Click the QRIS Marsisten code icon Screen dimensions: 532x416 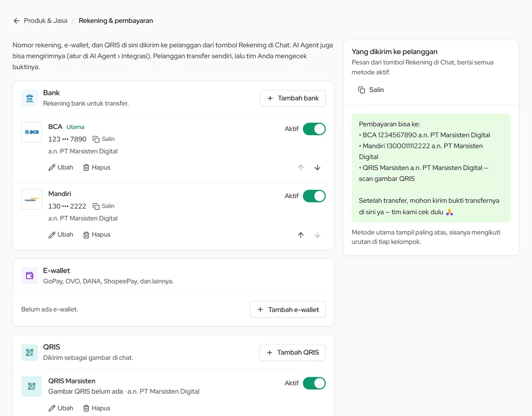point(32,386)
